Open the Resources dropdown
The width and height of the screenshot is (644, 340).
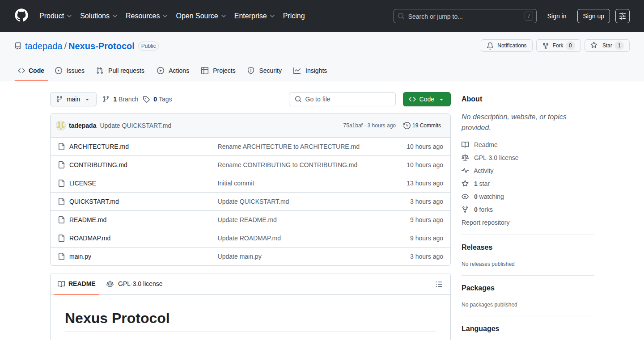(x=147, y=16)
